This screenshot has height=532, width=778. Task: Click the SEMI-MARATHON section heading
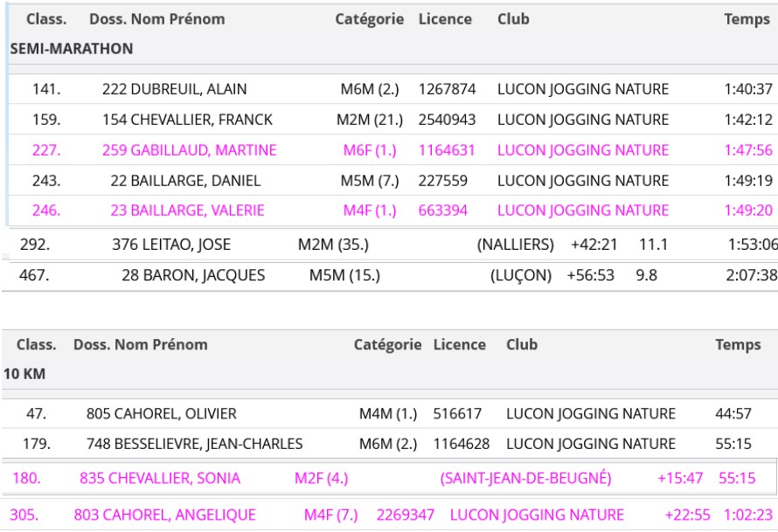72,49
